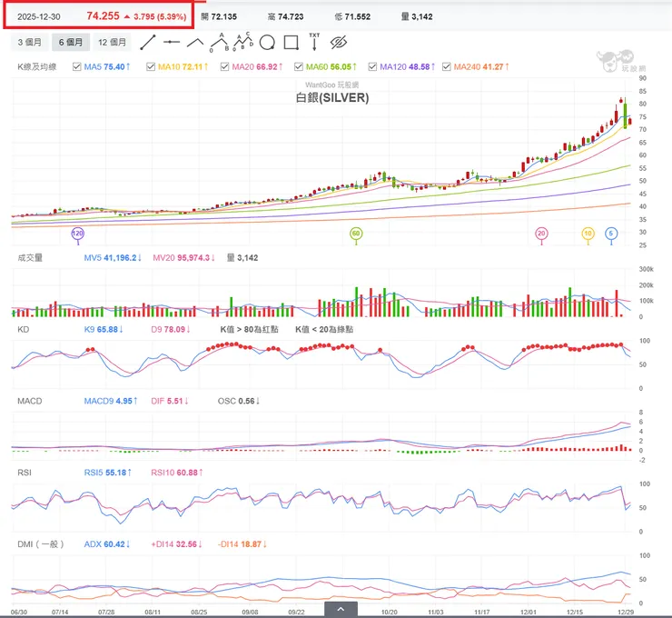672x618 pixels.
Task: Click the K值 > 80為紅點 legend text
Action: coord(249,329)
